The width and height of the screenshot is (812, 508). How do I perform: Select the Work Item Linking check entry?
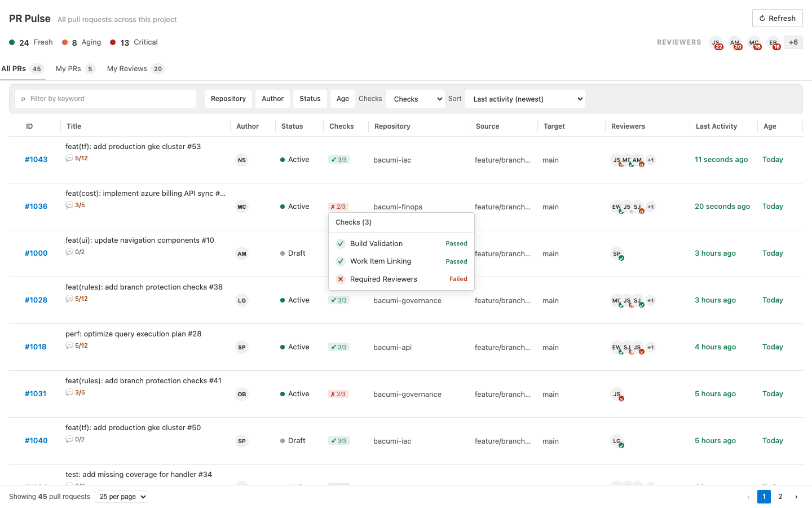tap(401, 261)
